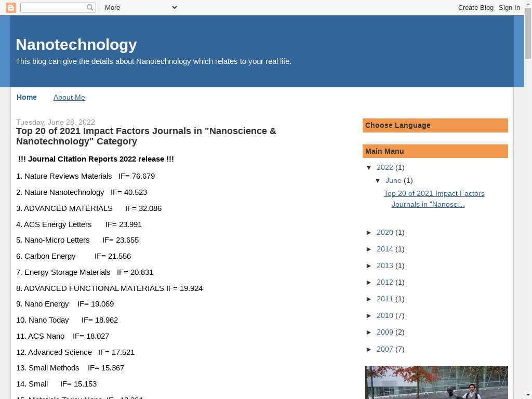This screenshot has height=399, width=532.
Task: Expand the 2020 archive triangle
Action: [x=369, y=232]
